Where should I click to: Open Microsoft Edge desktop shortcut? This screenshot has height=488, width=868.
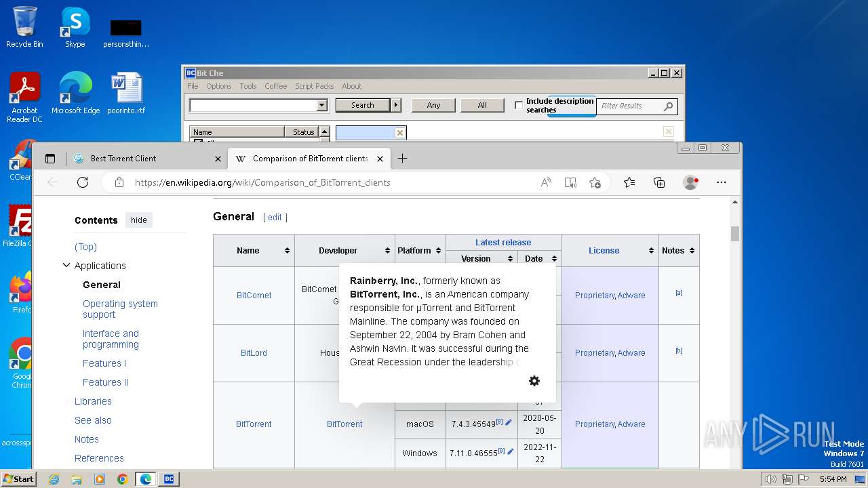(75, 94)
